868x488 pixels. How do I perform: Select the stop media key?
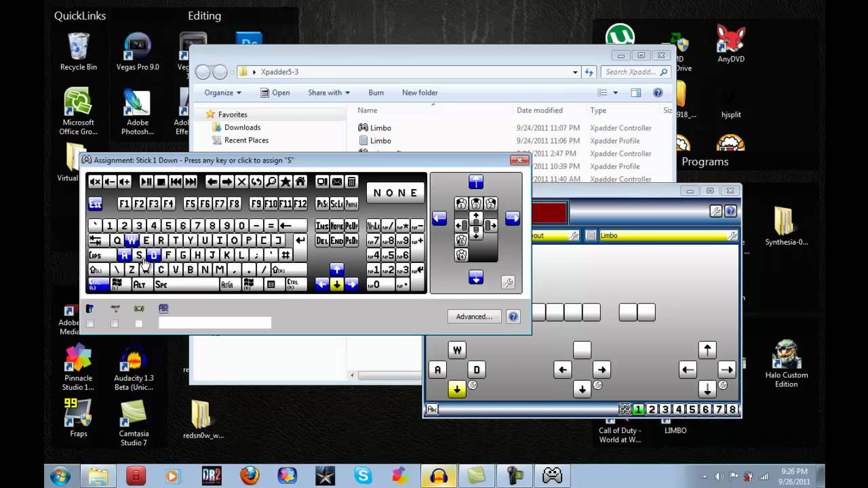pos(161,182)
